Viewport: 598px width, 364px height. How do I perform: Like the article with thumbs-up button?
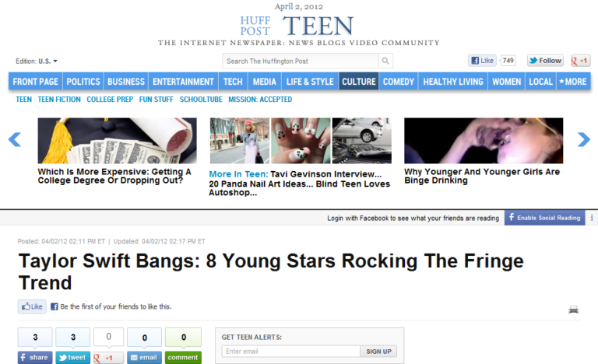[x=32, y=306]
